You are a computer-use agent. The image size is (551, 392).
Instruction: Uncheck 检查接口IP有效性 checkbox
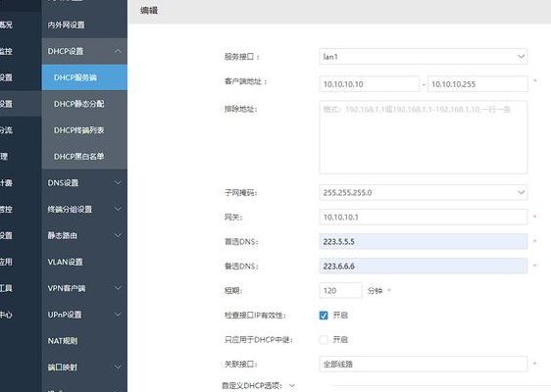coord(324,316)
